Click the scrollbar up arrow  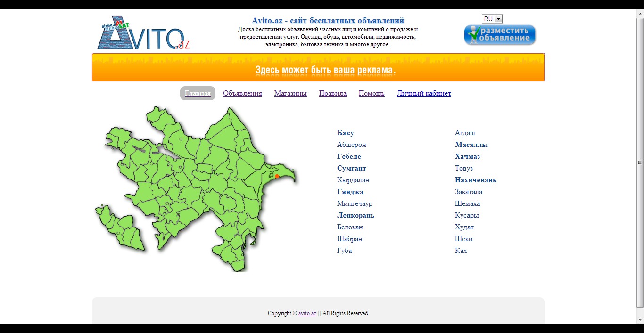640,14
